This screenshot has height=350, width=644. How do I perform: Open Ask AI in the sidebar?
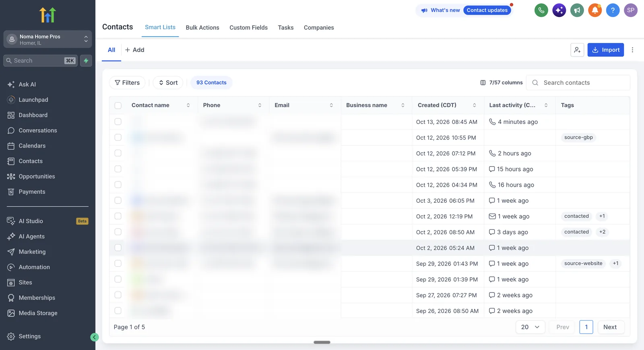(x=27, y=84)
